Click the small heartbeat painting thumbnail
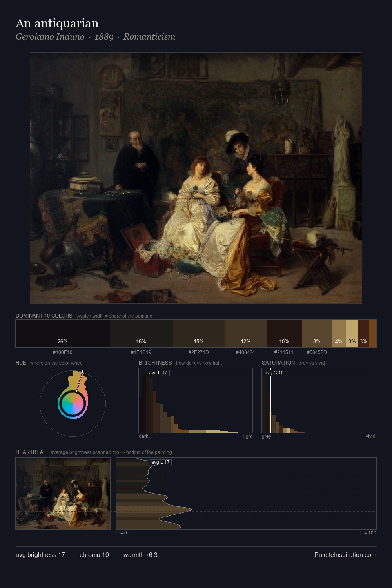The image size is (392, 588). pos(63,494)
